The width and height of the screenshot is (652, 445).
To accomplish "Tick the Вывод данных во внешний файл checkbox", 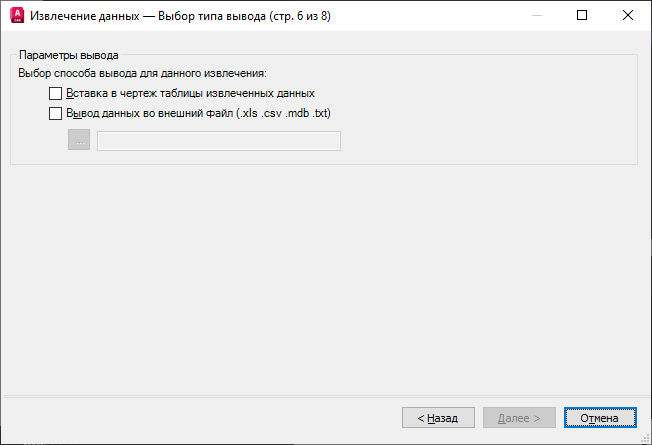I will coord(55,113).
